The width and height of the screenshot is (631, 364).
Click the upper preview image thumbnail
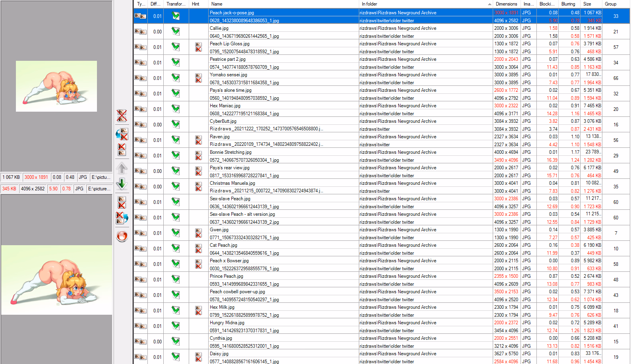coord(56,86)
